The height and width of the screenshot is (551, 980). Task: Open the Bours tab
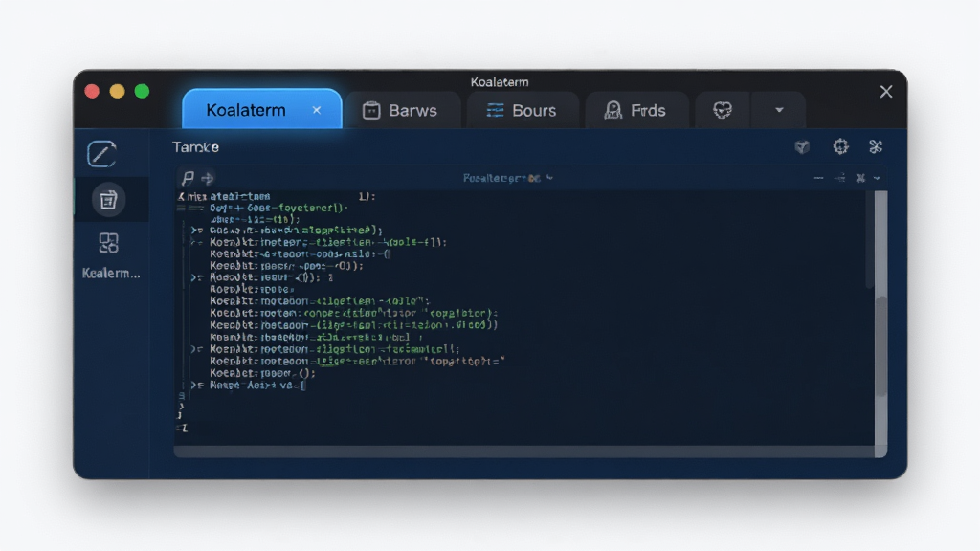coord(523,111)
